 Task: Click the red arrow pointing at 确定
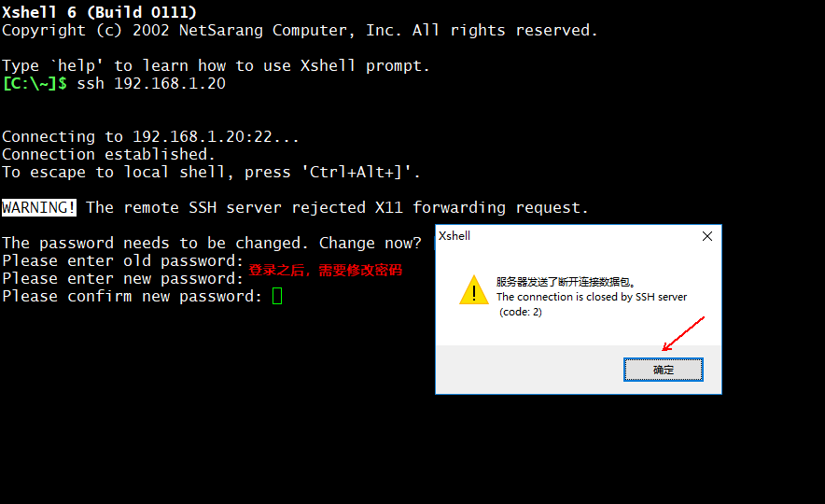click(683, 334)
